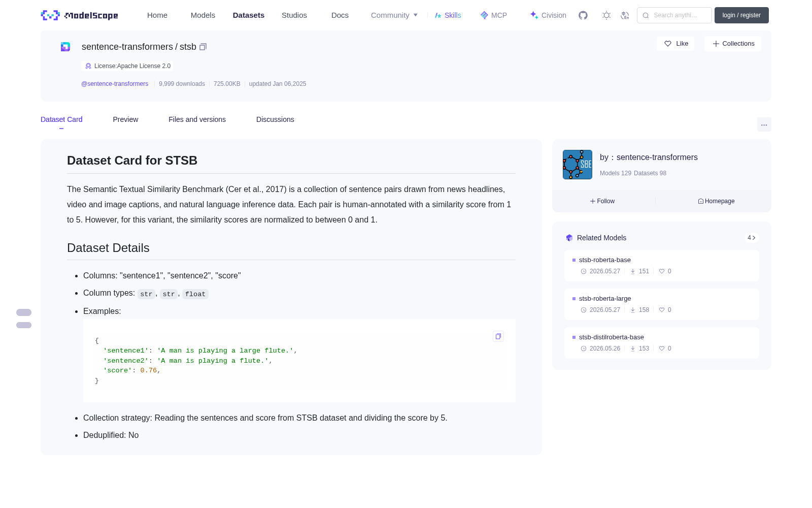Like this dataset
This screenshot has width=812, height=508.
coord(676,44)
